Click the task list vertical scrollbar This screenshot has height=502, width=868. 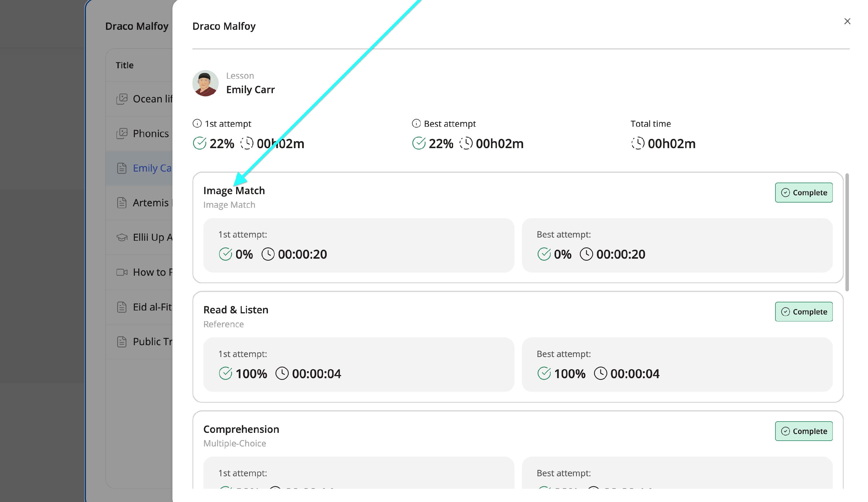[x=847, y=233]
